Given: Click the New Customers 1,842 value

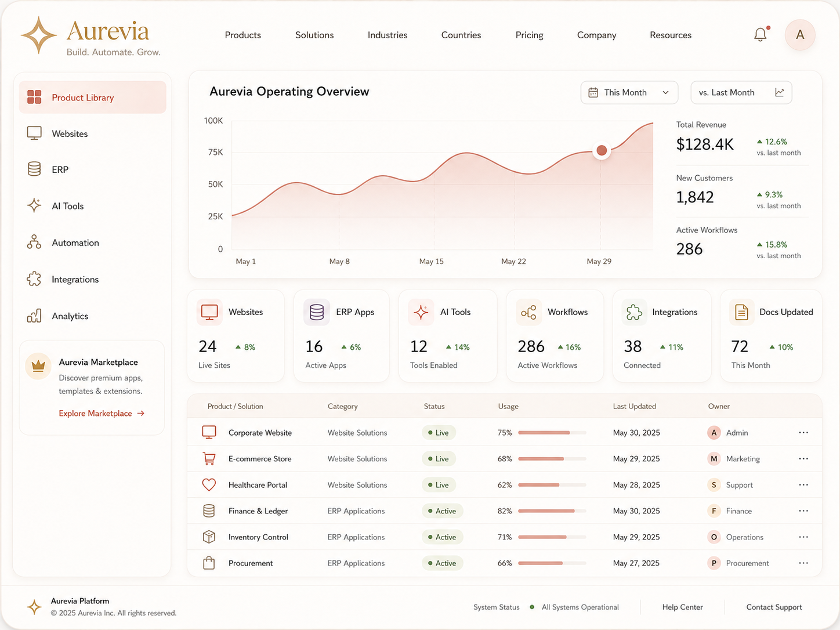Looking at the screenshot, I should 695,197.
